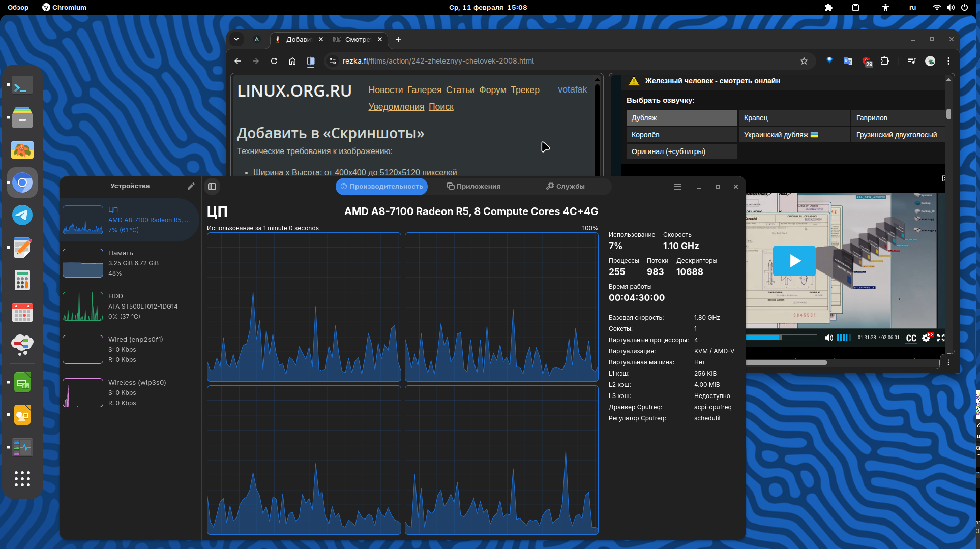Open the ru keyboard layout menu
The height and width of the screenshot is (549, 980).
click(912, 7)
